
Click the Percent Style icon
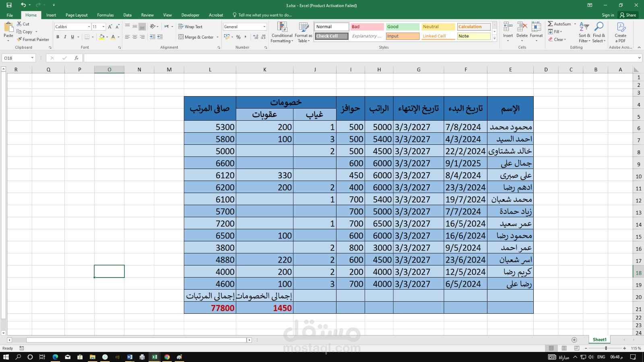pos(238,37)
